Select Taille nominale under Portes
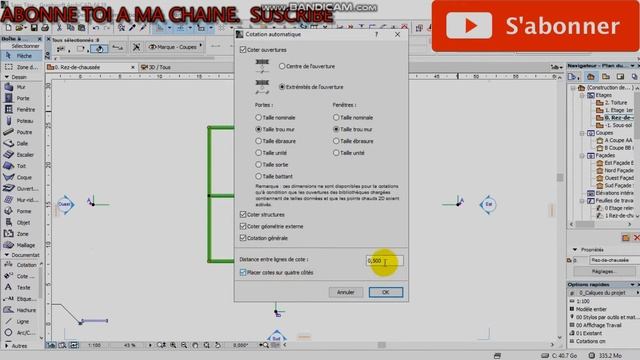640x360 pixels. click(x=258, y=118)
